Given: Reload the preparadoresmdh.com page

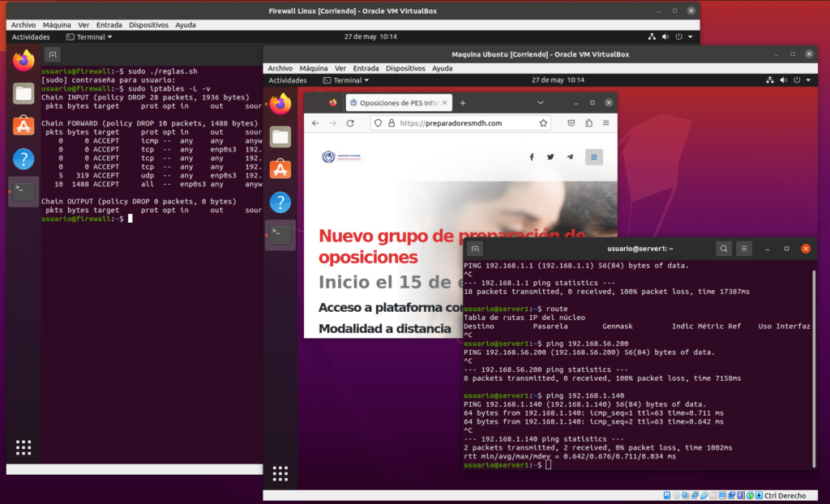Looking at the screenshot, I should [350, 123].
